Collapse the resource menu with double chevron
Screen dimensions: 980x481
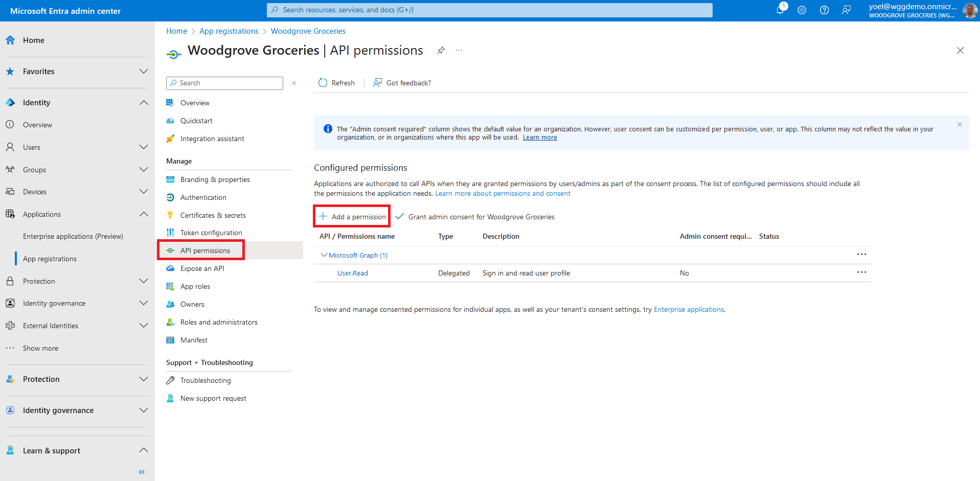294,83
